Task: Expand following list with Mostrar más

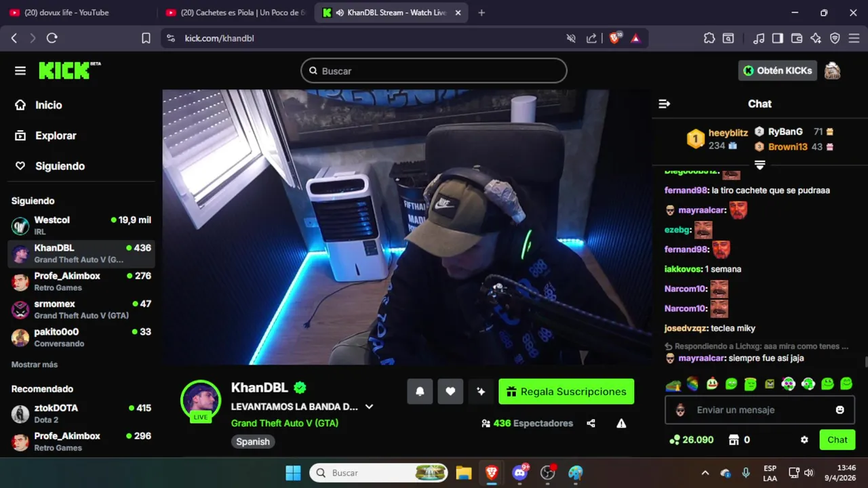Action: click(35, 365)
